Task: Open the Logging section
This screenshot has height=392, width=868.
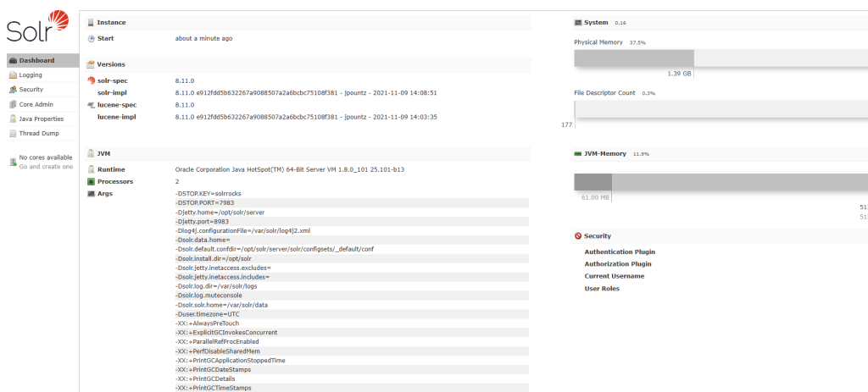Action: coord(31,75)
